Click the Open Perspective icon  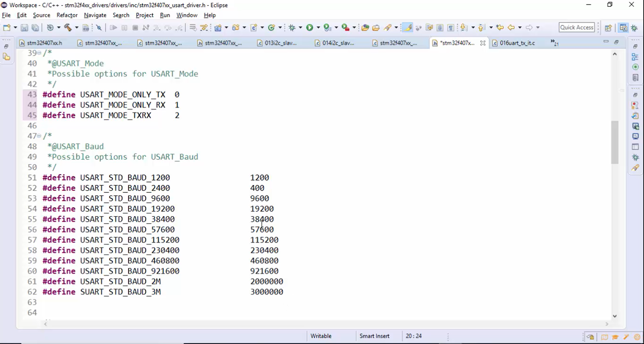[608, 28]
